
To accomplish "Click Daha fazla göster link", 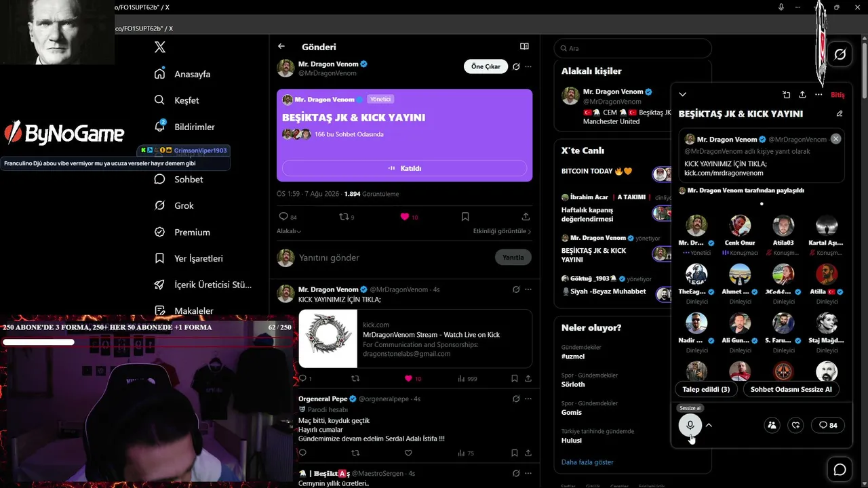I will tap(587, 462).
